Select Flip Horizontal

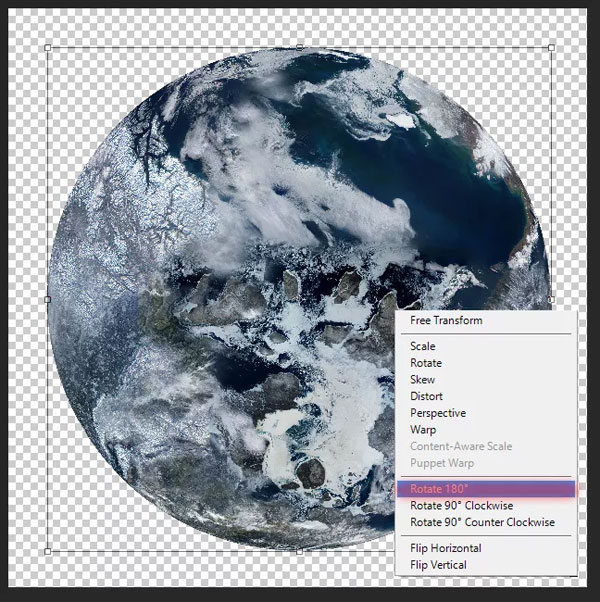pos(486,548)
